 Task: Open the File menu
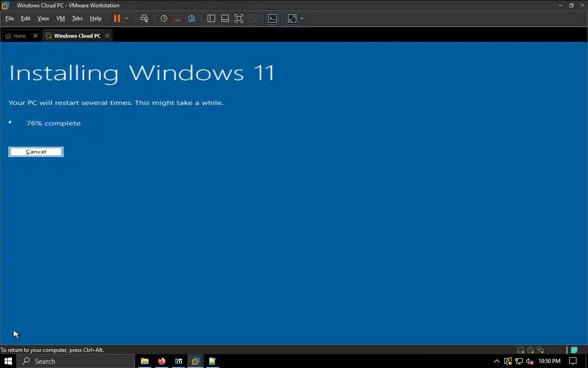click(9, 18)
